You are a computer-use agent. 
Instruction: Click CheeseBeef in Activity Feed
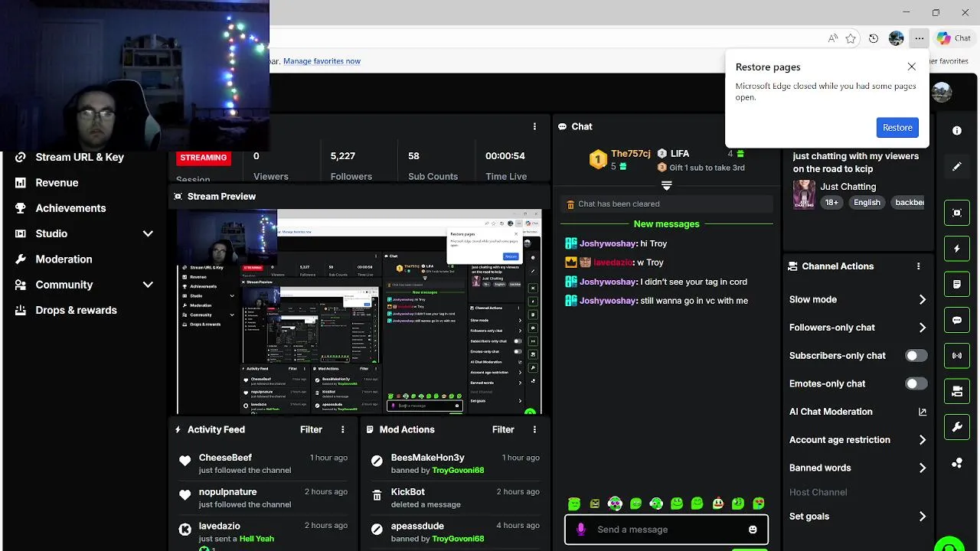pos(225,458)
